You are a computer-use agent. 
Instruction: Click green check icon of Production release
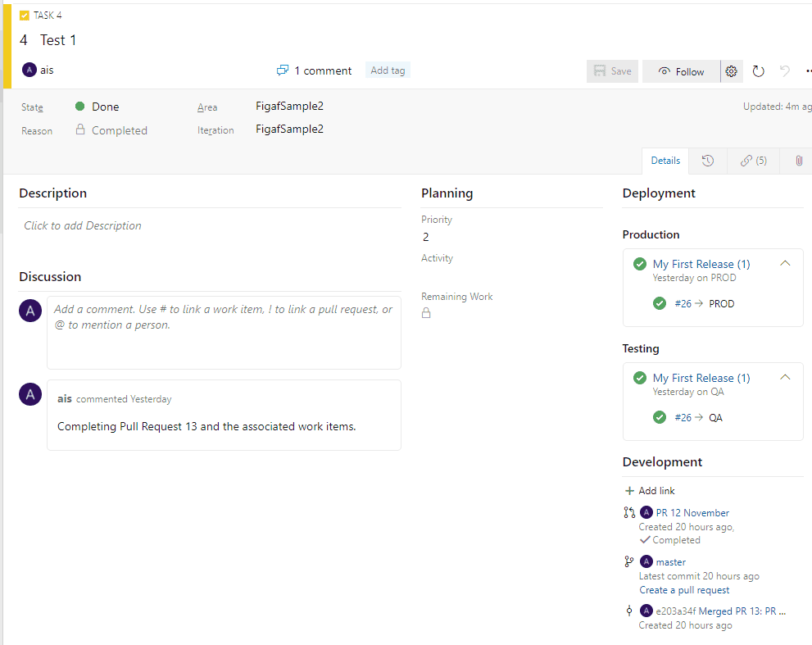(x=640, y=264)
